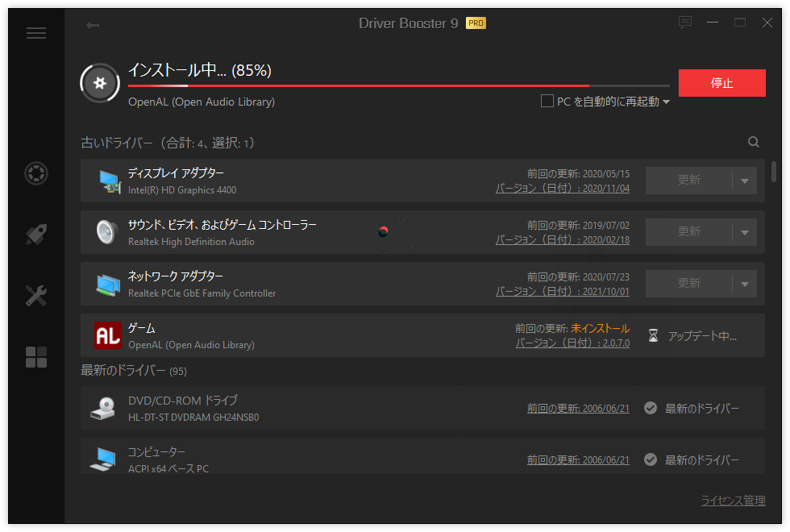Click 更新 for Realtek High Definition Audio
The height and width of the screenshot is (532, 790).
click(x=688, y=232)
